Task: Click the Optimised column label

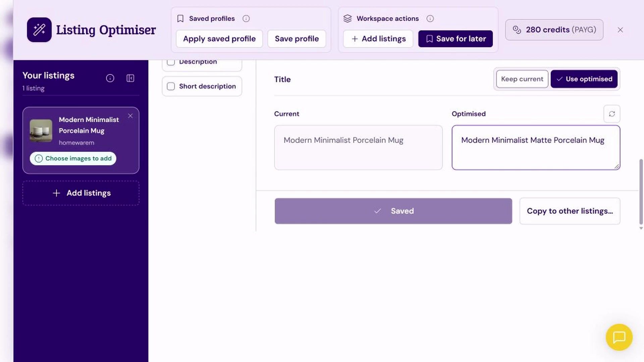Action: pos(469,114)
